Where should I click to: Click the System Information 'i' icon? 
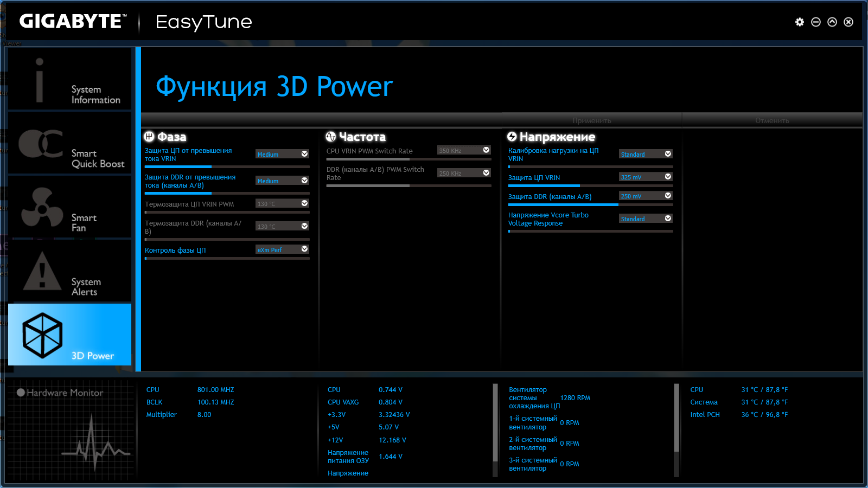(40, 80)
